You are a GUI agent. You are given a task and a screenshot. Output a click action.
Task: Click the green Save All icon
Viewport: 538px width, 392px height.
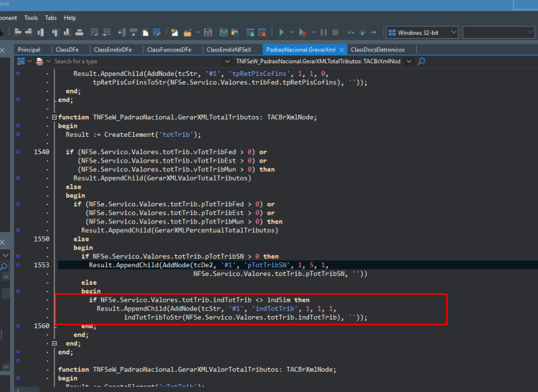pyautogui.click(x=223, y=32)
